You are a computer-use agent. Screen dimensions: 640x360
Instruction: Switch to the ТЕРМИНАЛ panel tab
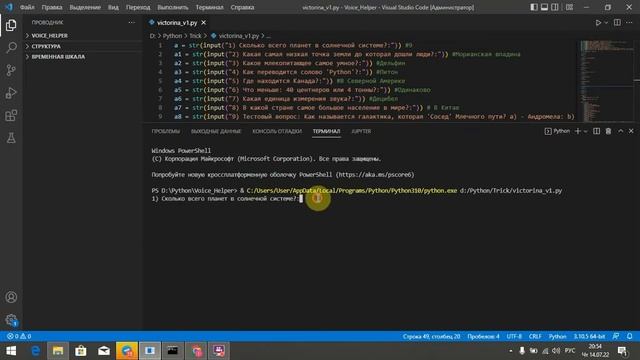[x=326, y=131]
